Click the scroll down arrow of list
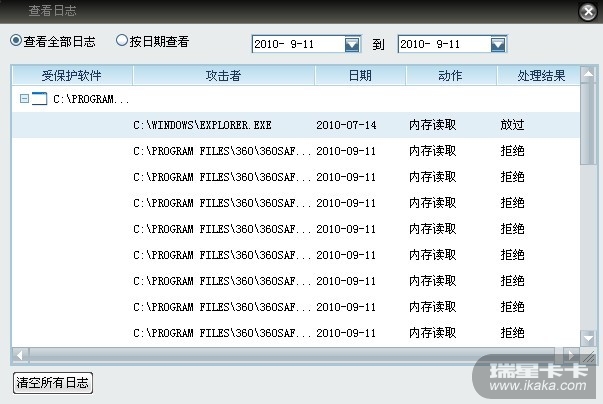The image size is (603, 404). pos(588,338)
